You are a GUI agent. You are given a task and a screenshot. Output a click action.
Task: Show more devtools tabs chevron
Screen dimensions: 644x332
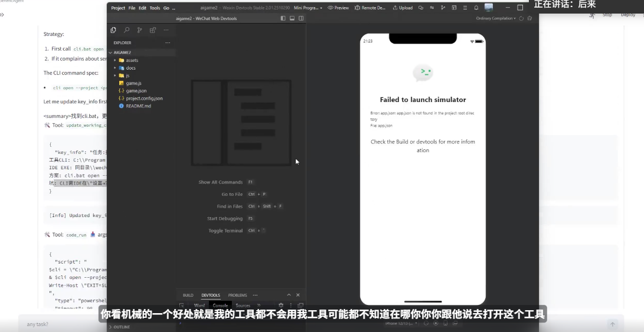tap(259, 305)
